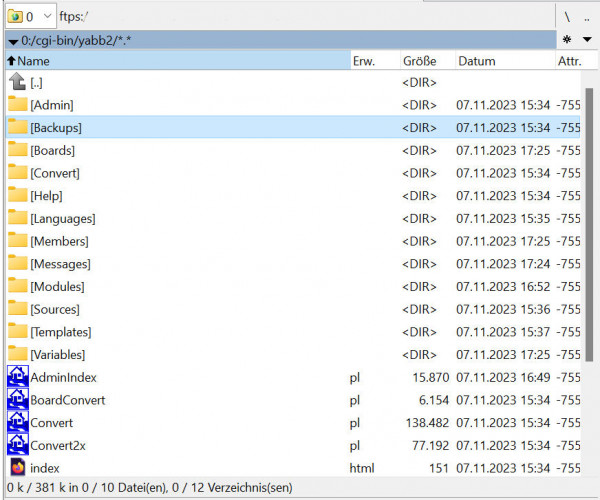Screen dimensions: 600x500
Task: Click the up-arrow icon of [..] entry
Action: (17, 81)
